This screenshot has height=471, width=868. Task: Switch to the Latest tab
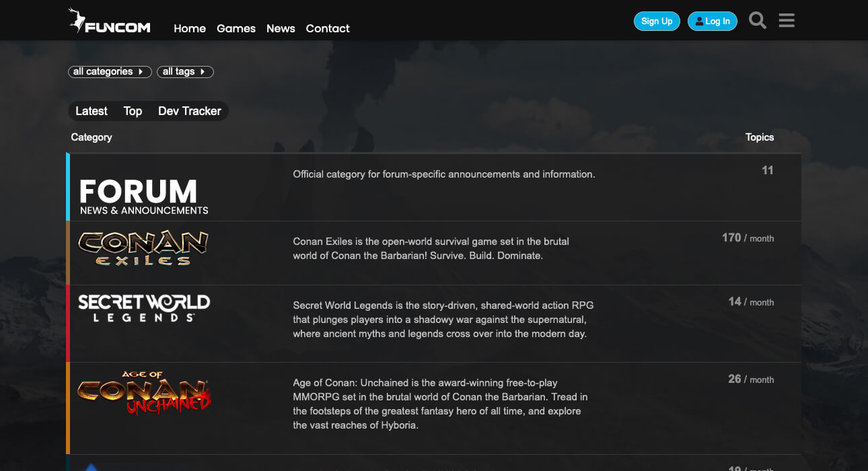[x=92, y=111]
